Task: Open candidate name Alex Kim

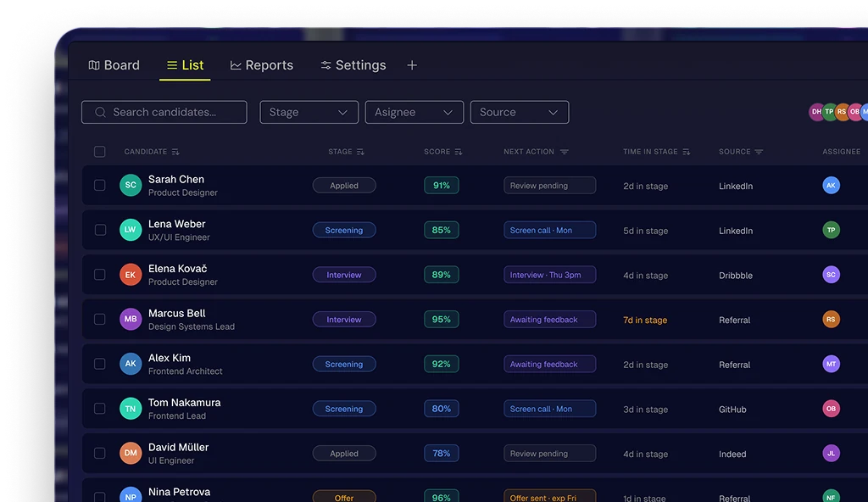Action: click(170, 358)
